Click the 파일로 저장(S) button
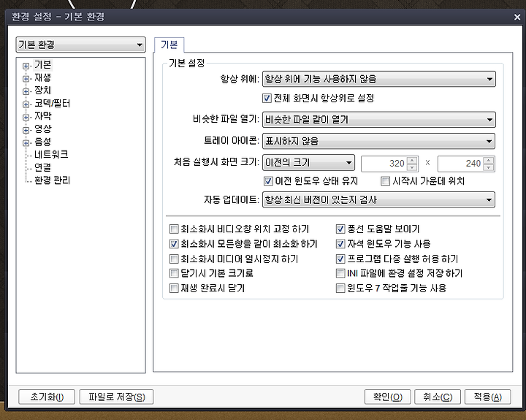The height and width of the screenshot is (420, 526). 116,397
